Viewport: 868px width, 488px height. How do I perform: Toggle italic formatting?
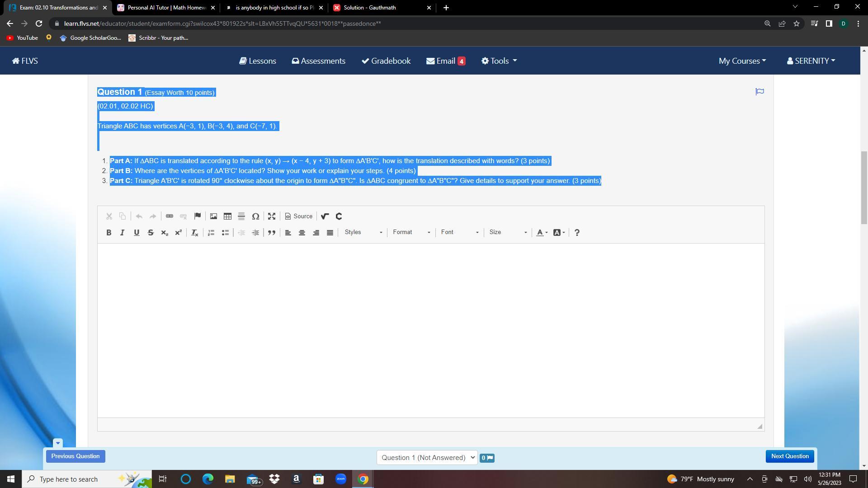(x=122, y=233)
